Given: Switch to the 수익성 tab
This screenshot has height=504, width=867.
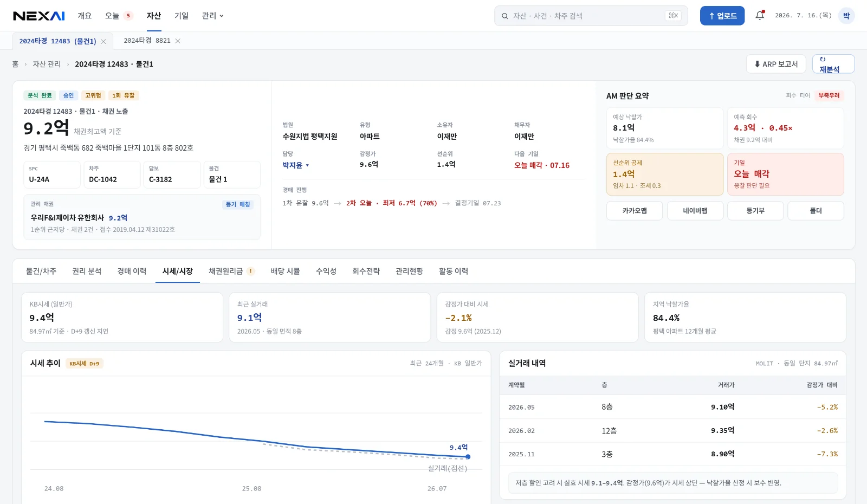Looking at the screenshot, I should point(326,271).
